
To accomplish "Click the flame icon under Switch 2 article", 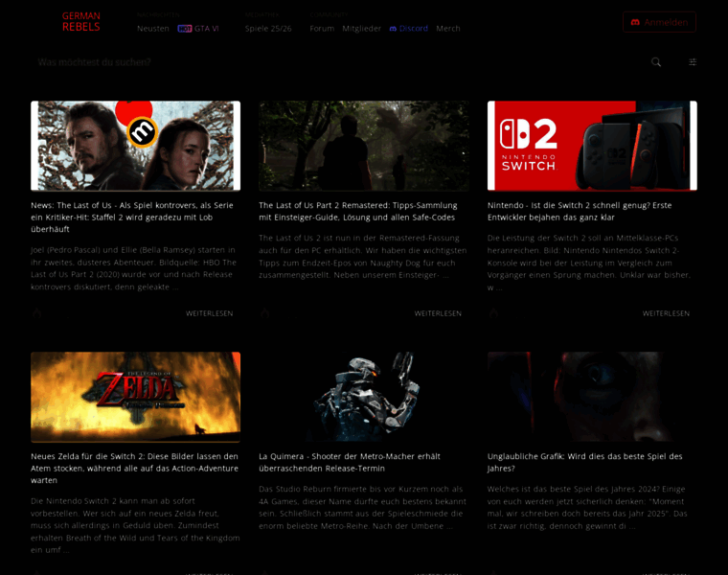I will tap(493, 313).
